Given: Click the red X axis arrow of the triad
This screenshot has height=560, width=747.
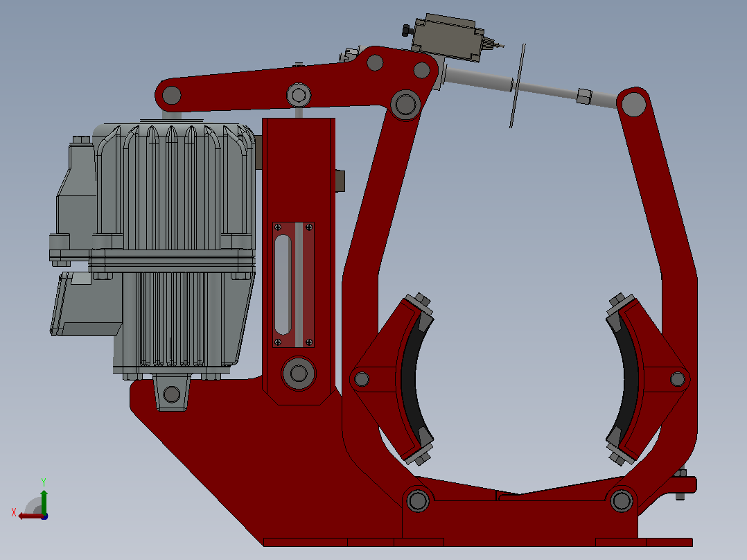Looking at the screenshot, I should click(30, 516).
